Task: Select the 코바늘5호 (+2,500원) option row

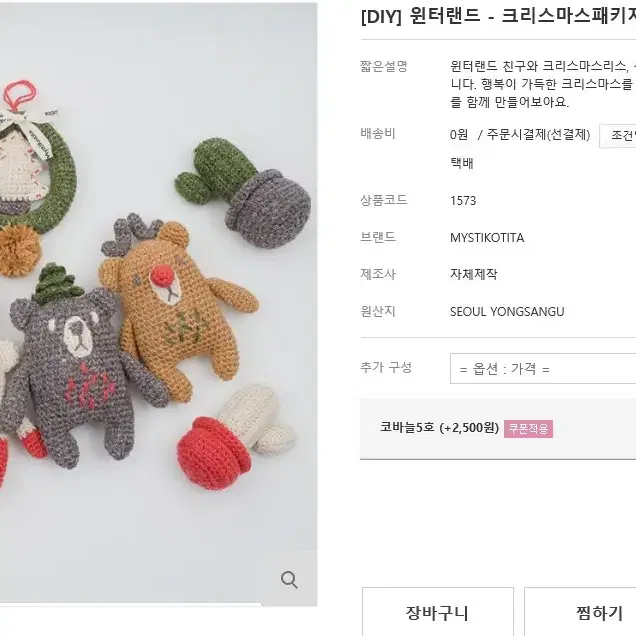Action: [498, 429]
